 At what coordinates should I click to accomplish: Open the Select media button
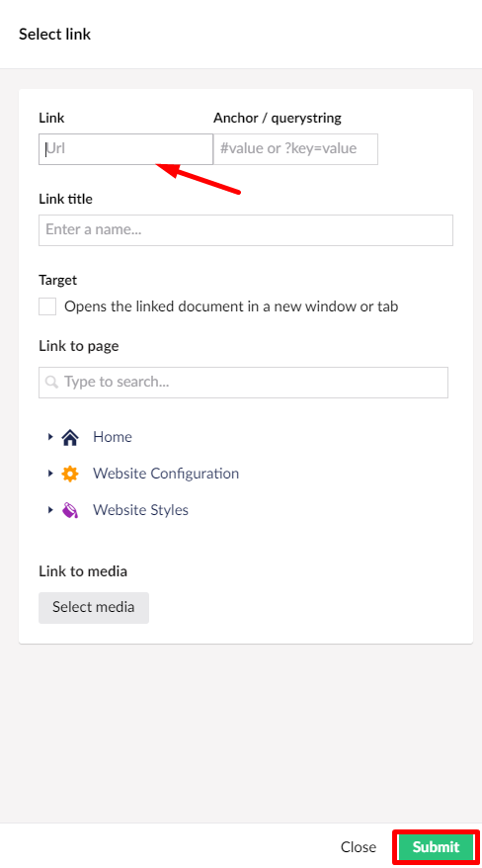pos(94,607)
